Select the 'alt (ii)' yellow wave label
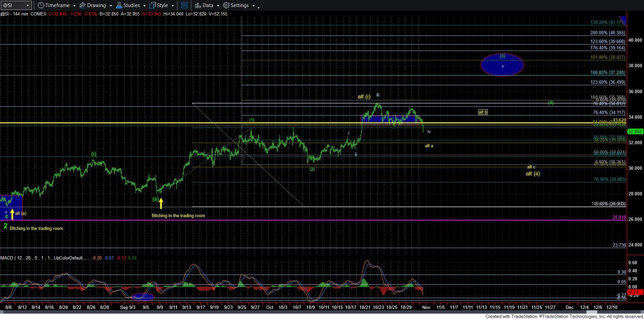 (x=533, y=173)
